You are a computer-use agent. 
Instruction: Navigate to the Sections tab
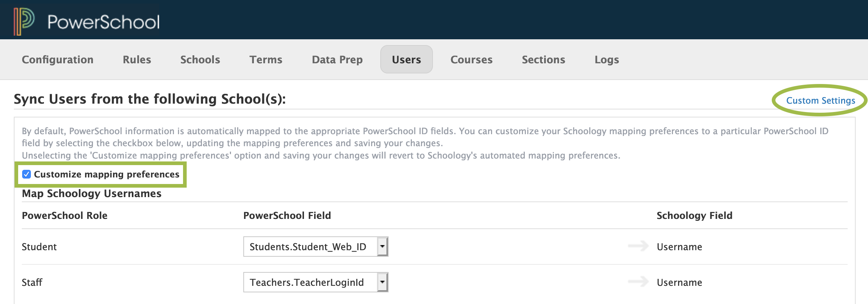point(543,60)
